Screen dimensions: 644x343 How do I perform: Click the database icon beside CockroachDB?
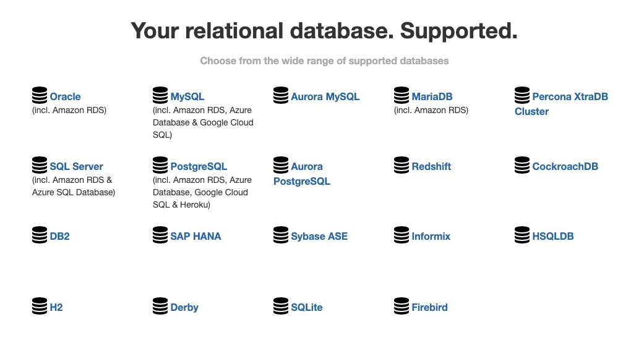[x=522, y=165]
